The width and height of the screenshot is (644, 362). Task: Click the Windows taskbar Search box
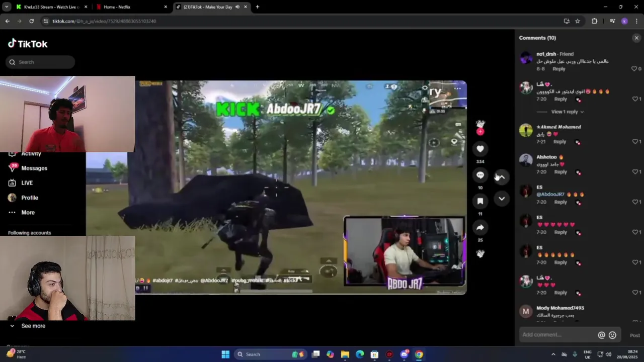pyautogui.click(x=271, y=354)
